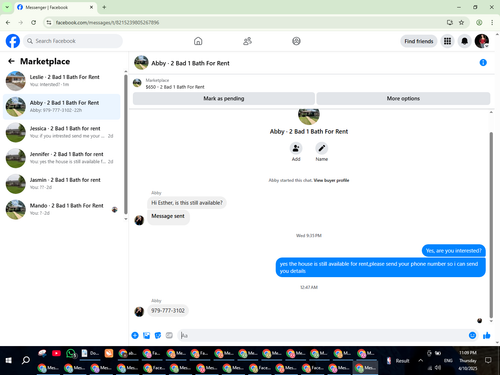
Task: Open Jennifer's 2 Bad 1 Bath chat
Action: pyautogui.click(x=62, y=158)
